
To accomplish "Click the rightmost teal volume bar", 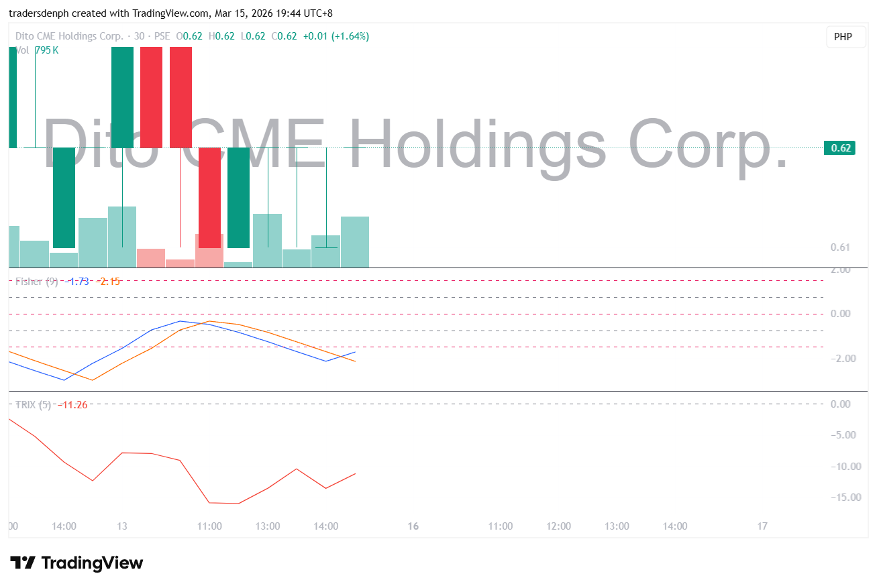I will coord(354,241).
